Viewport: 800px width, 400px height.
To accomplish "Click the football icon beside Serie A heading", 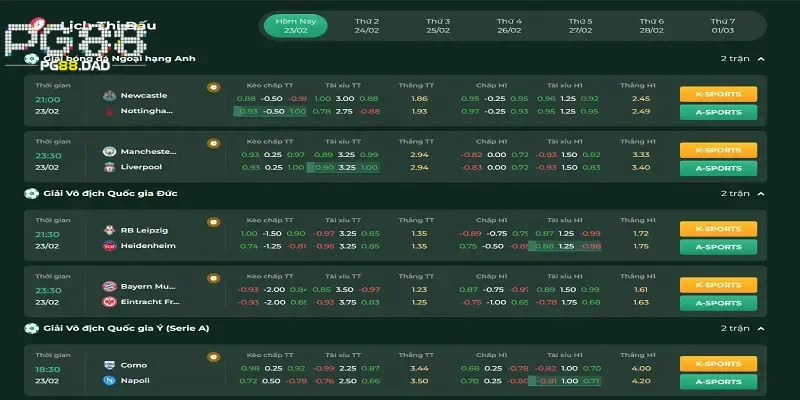I will coord(31,329).
